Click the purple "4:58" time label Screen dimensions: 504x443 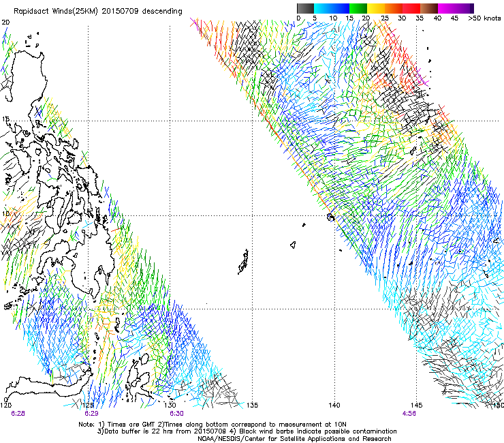pos(409,414)
